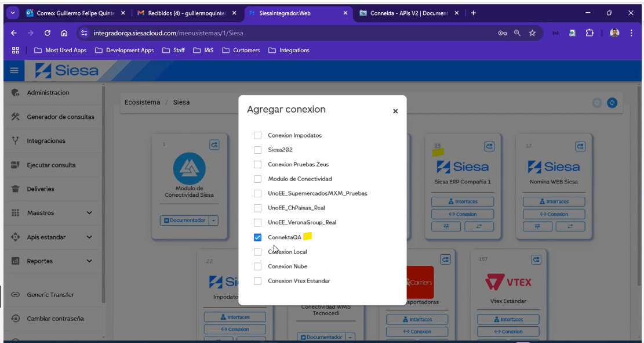Select the Siesa202 connection checkbox
This screenshot has width=644, height=343.
[x=258, y=150]
